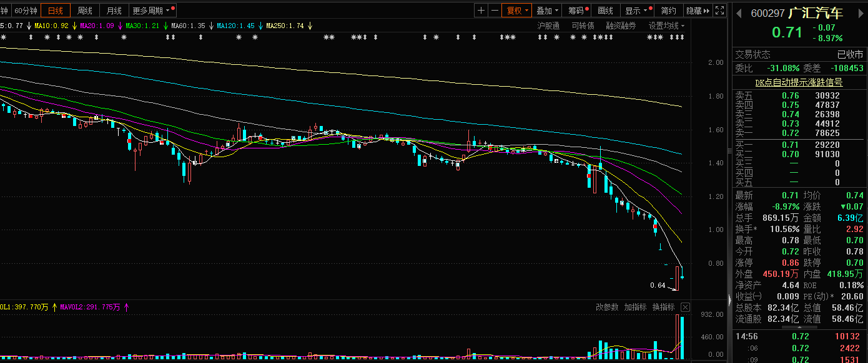Screen dimensions: 868x363
Task: Click the minus zoom-out chart icon
Action: coord(495,11)
